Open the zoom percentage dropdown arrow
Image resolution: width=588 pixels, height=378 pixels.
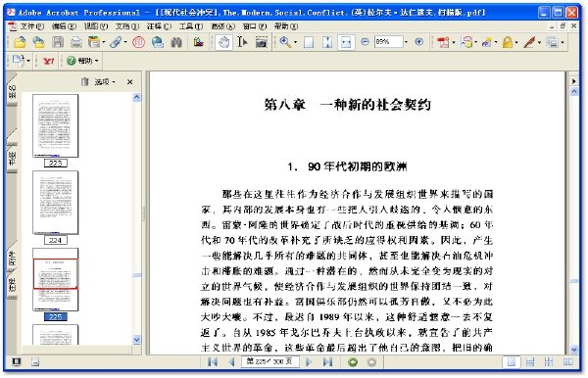(406, 42)
